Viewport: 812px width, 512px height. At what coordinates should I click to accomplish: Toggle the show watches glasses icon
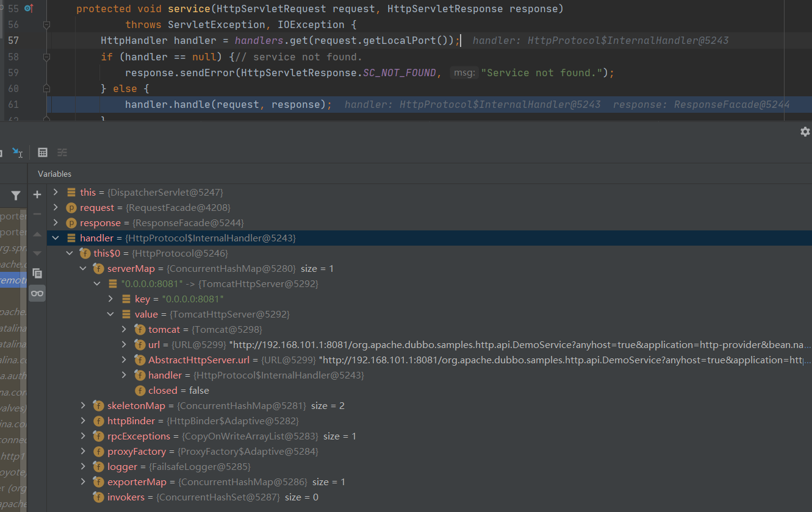click(x=37, y=293)
